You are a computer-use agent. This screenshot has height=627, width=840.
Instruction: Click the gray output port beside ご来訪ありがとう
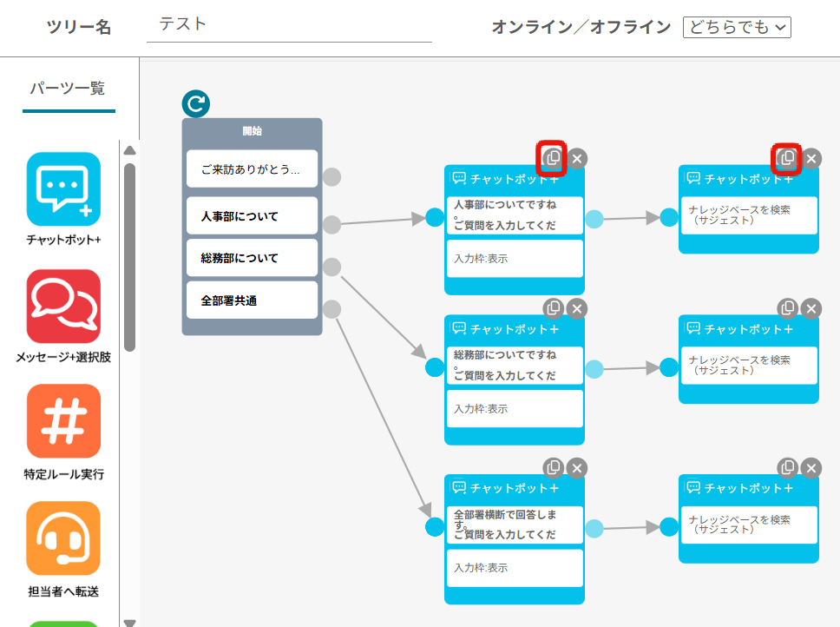331,177
